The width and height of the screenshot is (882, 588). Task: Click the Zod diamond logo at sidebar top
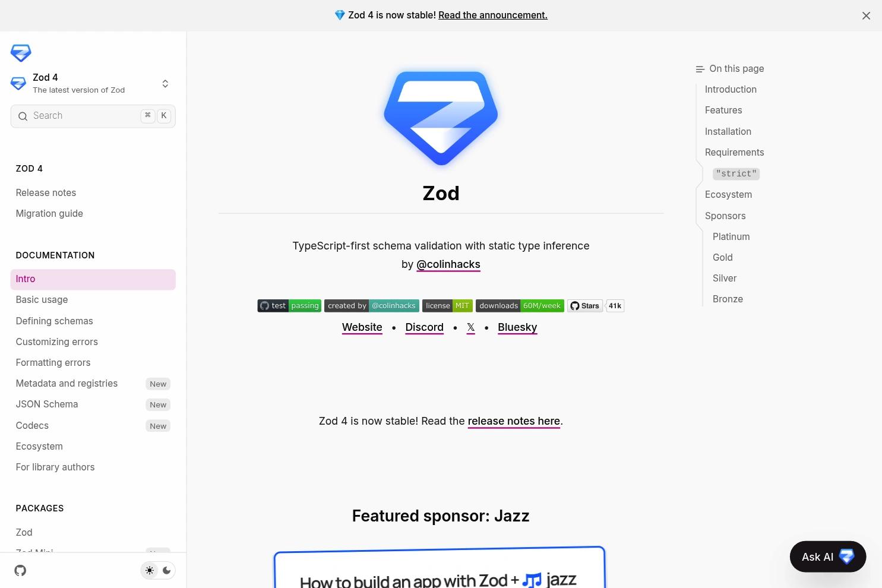tap(21, 53)
